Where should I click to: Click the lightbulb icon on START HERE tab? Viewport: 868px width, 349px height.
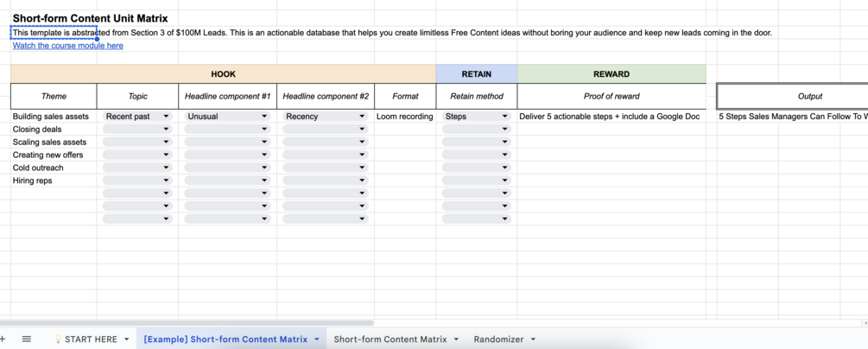click(58, 339)
